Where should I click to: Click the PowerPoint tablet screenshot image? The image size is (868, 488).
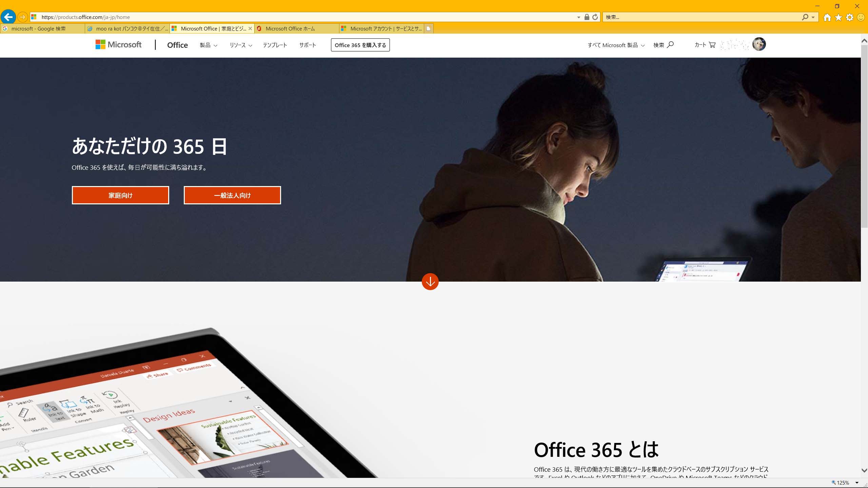pos(188,403)
